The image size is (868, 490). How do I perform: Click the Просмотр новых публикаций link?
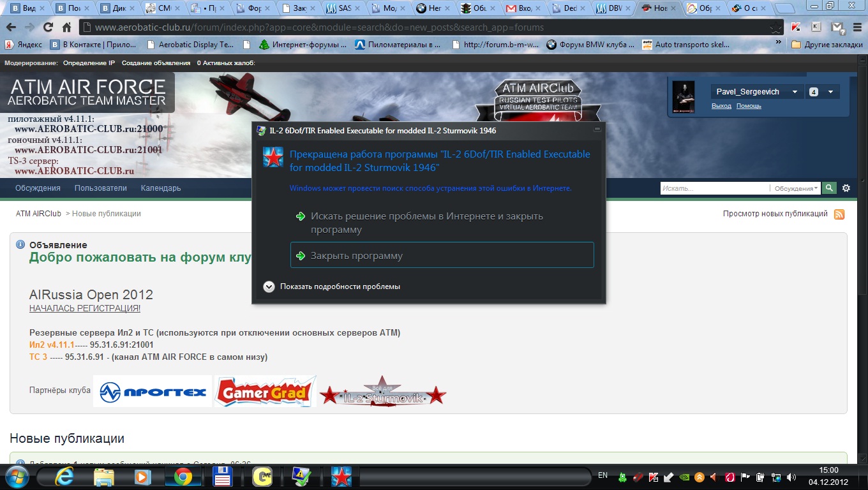tap(775, 214)
